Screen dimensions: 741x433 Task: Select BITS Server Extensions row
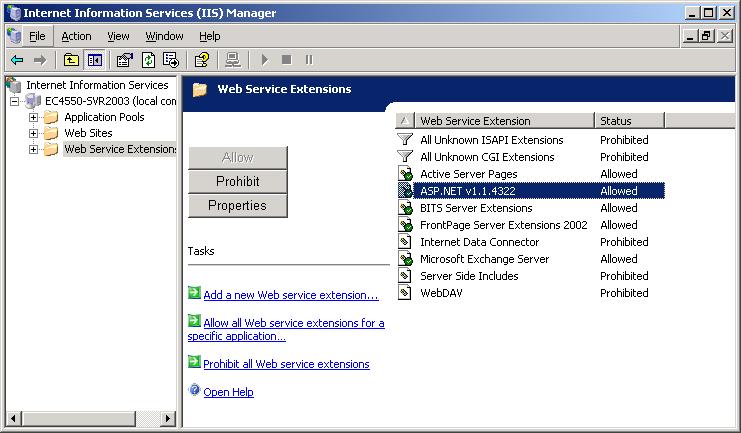pos(530,208)
